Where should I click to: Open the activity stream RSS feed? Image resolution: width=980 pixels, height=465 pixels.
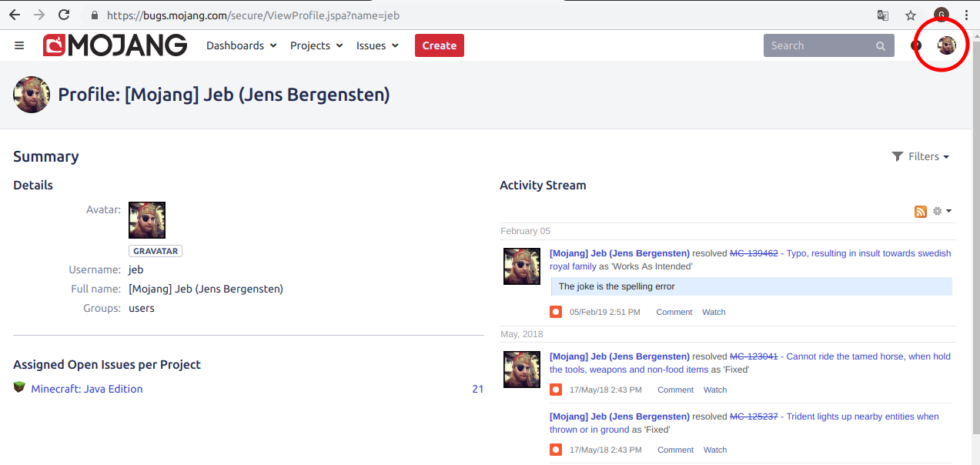pos(920,212)
